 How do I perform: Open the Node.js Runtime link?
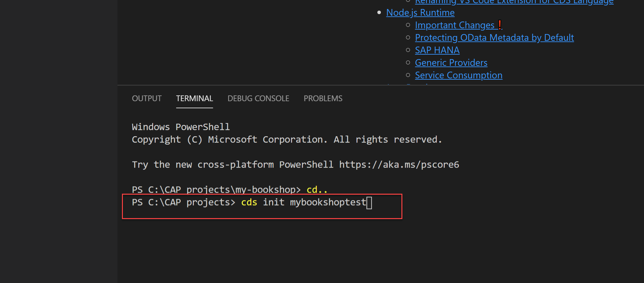click(420, 13)
